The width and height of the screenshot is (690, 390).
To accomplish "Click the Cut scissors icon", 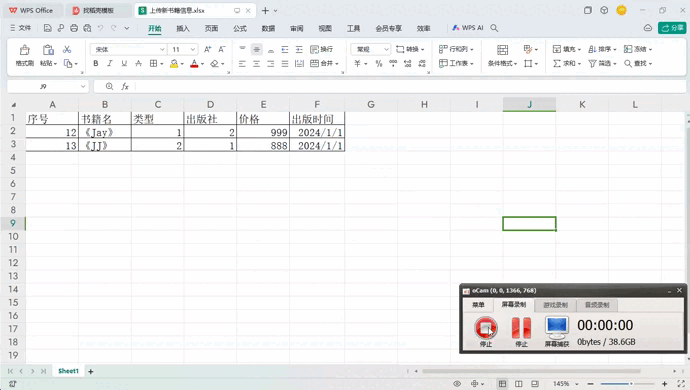I will coord(67,49).
